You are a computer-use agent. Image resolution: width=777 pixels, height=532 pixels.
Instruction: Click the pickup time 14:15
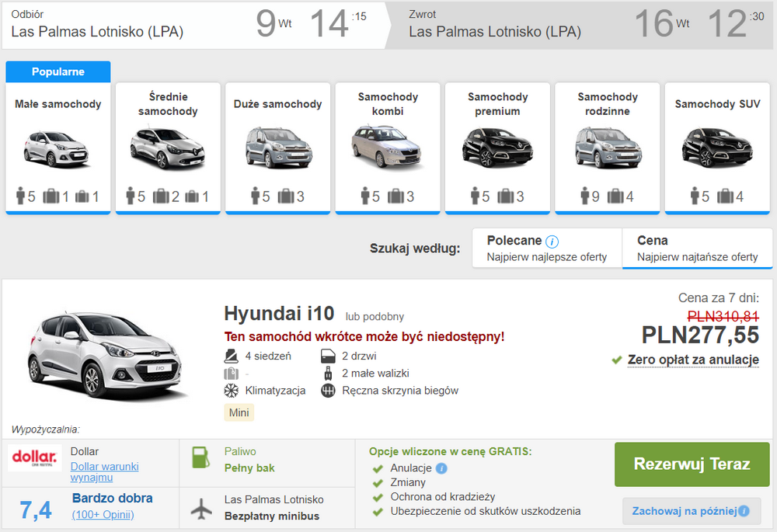coord(338,23)
